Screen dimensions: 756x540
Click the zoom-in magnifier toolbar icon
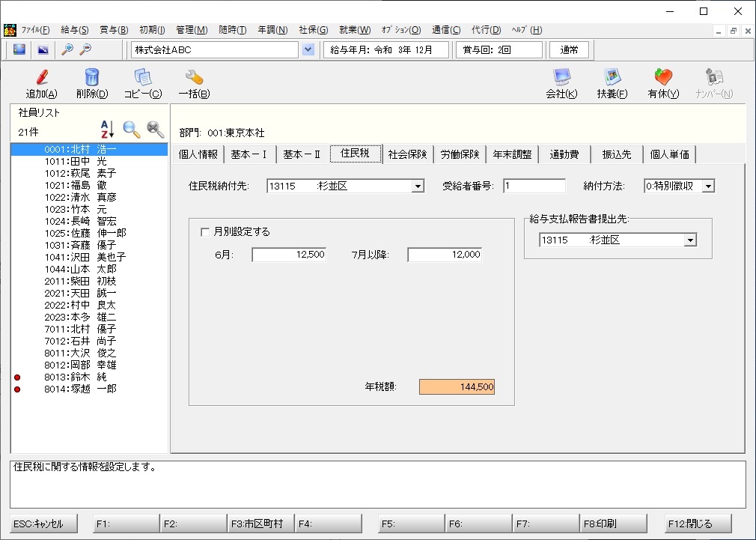pyautogui.click(x=67, y=49)
